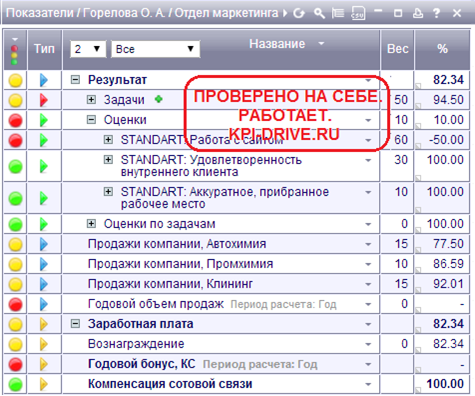The height and width of the screenshot is (396, 475).
Task: Click green status circle for Удовлетворенность внутреннего клиента
Action: coord(15,166)
